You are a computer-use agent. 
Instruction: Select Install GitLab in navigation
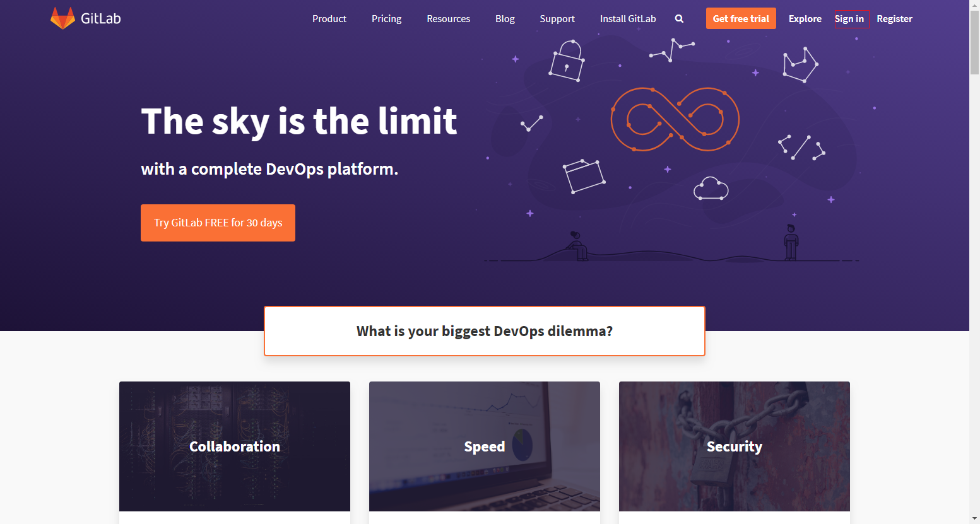click(x=628, y=19)
